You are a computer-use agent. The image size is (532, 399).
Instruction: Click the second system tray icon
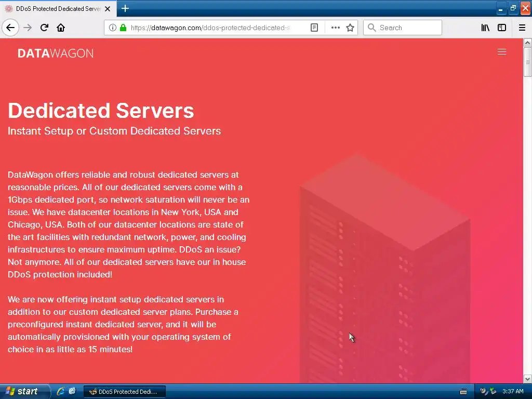tap(493, 391)
